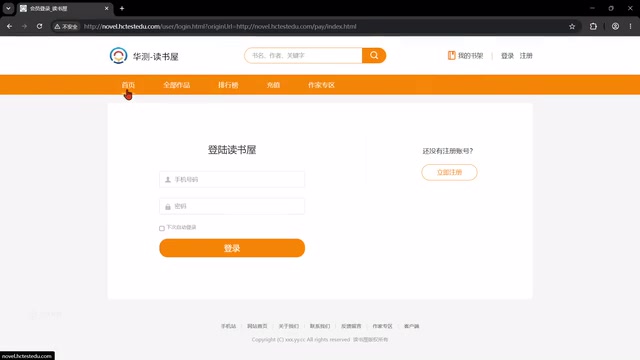Reload the page with refresh icon
Viewport: 640px width, 360px height.
tap(39, 26)
